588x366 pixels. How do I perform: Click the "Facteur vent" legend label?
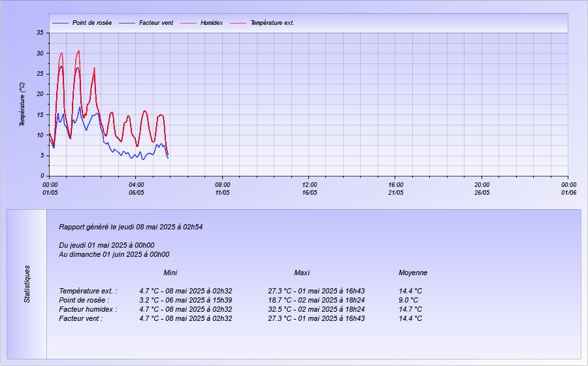pyautogui.click(x=156, y=23)
